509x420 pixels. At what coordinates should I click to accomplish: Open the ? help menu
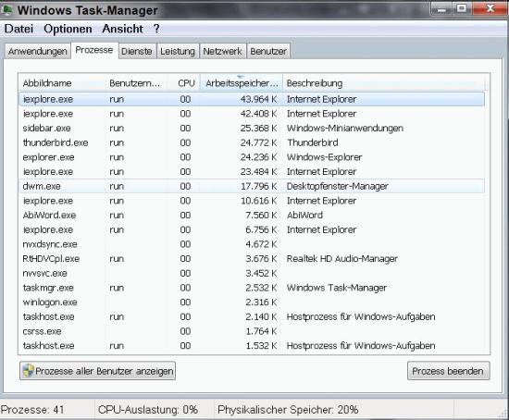pos(156,29)
